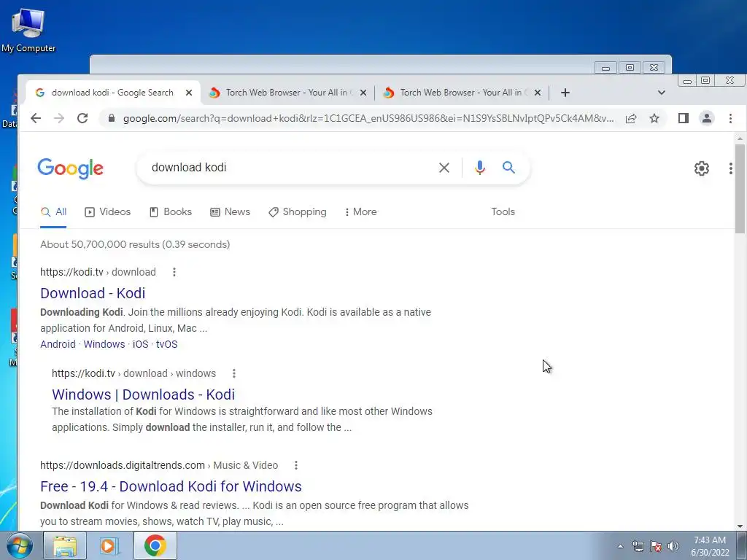Open options for kodi.tv windows result

coord(234,373)
